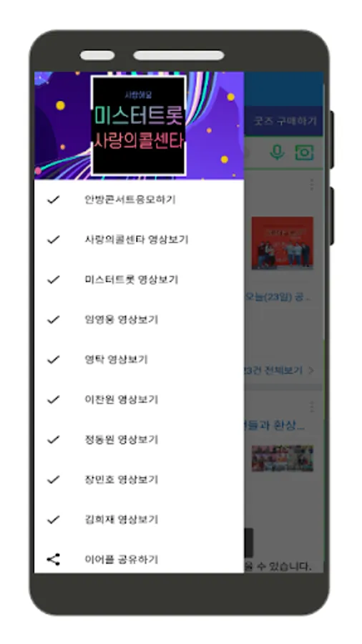Open the three-dot menu above the red thumbnail

click(x=311, y=185)
